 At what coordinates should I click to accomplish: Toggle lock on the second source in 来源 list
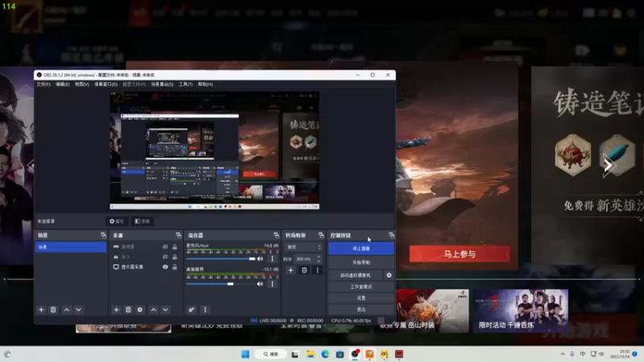[175, 257]
